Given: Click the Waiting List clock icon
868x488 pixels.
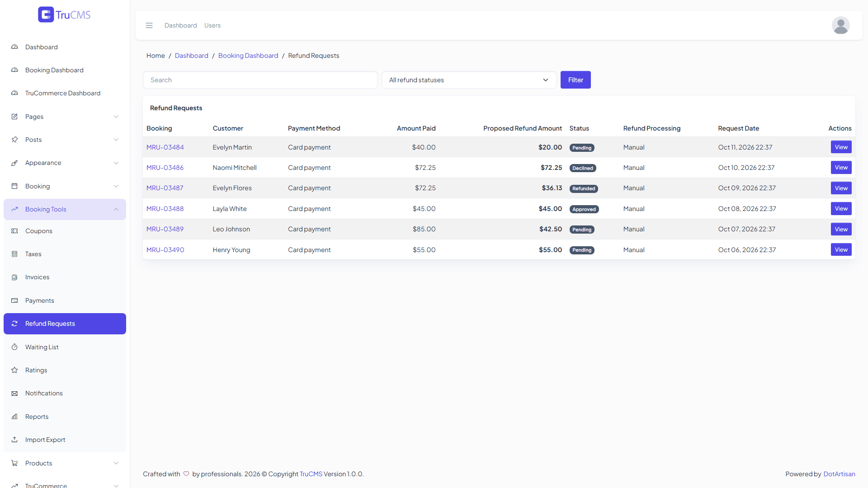Looking at the screenshot, I should 14,347.
